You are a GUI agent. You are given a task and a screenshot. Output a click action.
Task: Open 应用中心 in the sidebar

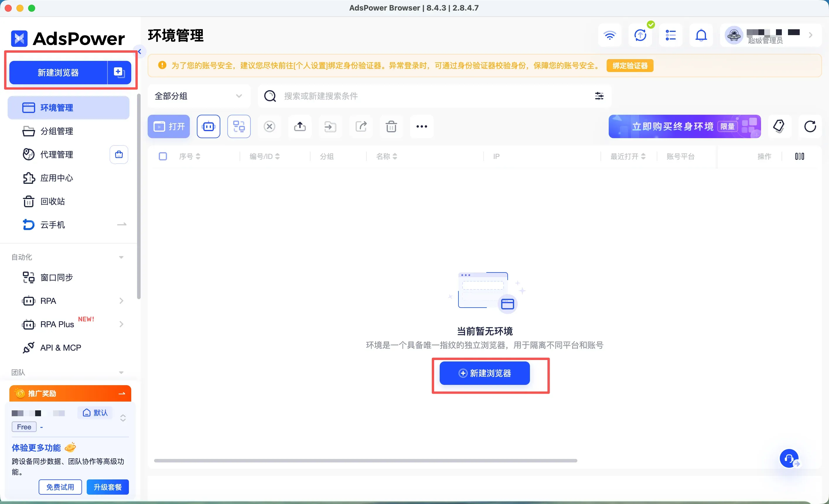click(68, 178)
